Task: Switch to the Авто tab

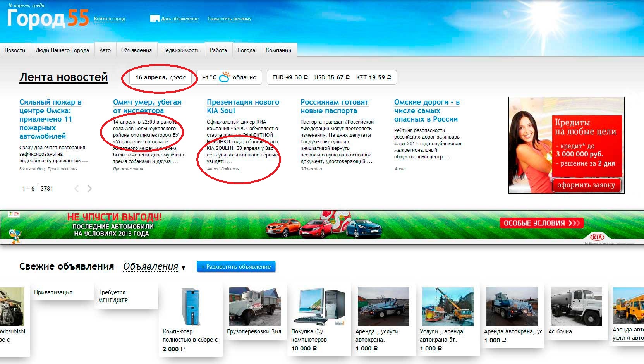Action: click(105, 50)
